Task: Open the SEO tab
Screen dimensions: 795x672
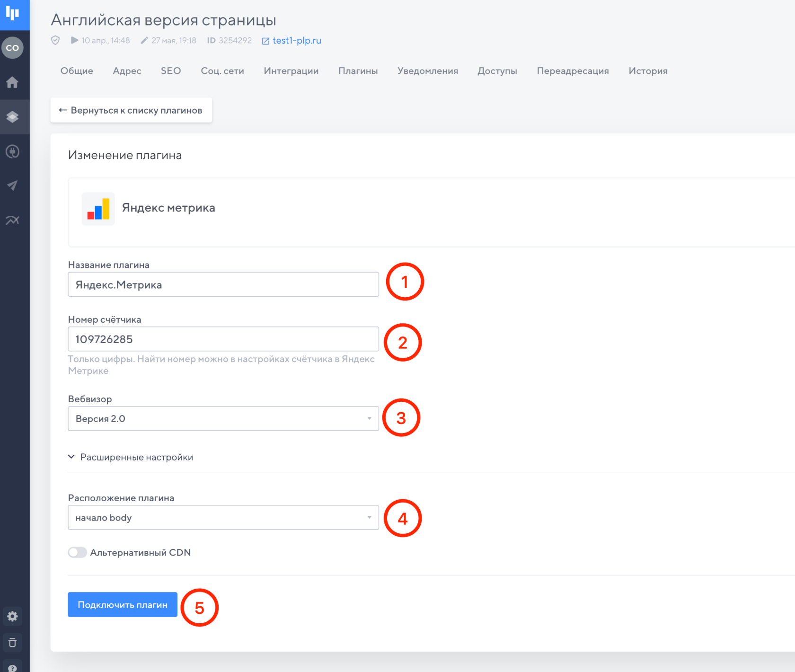Action: (x=171, y=71)
